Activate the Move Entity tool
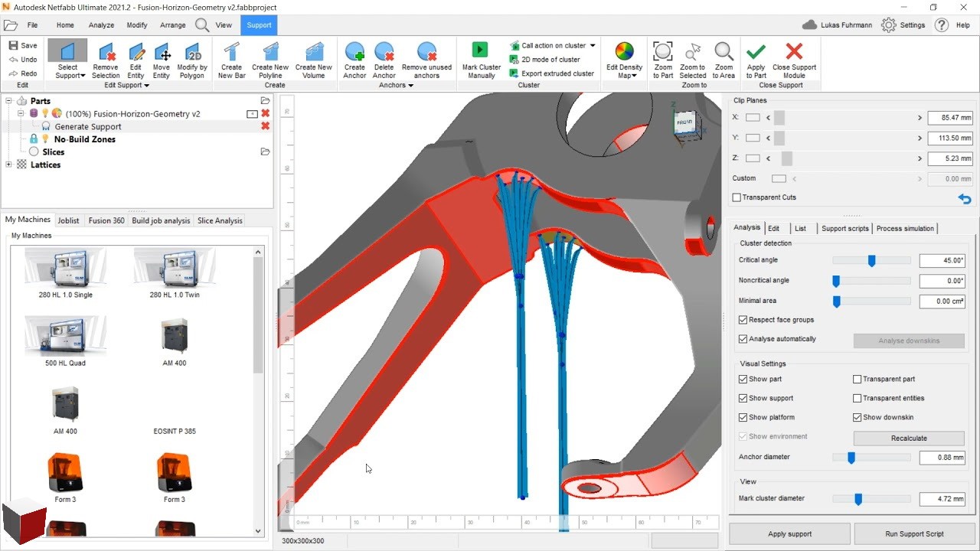Image resolution: width=980 pixels, height=551 pixels. click(161, 51)
